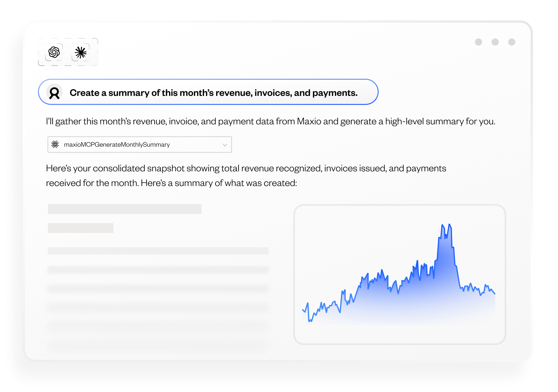Click the 'I'll gather this month's revenue' reply
Image resolution: width=558 pixels, height=392 pixels.
pos(270,121)
